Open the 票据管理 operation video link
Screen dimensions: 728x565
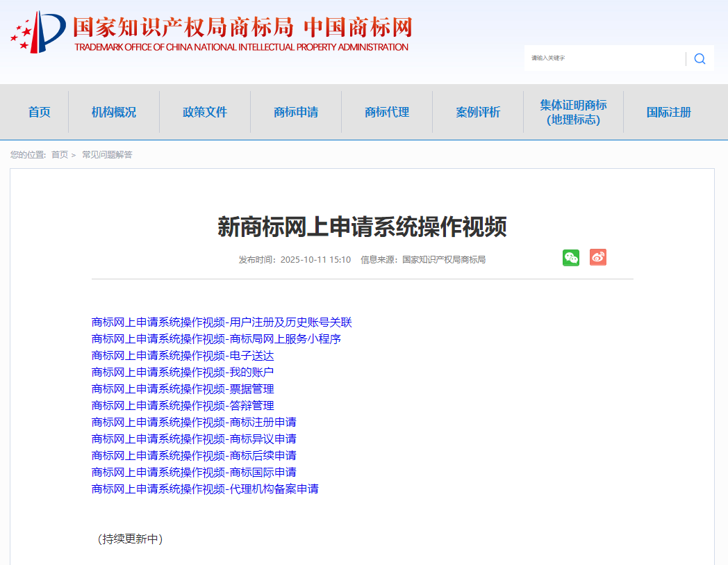183,389
